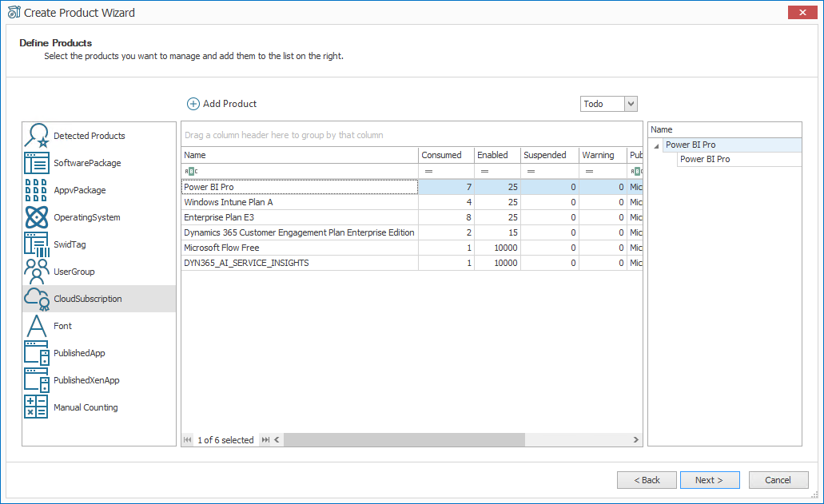This screenshot has height=504, width=824.
Task: Collapse the Power BI Pro tree node
Action: click(656, 146)
